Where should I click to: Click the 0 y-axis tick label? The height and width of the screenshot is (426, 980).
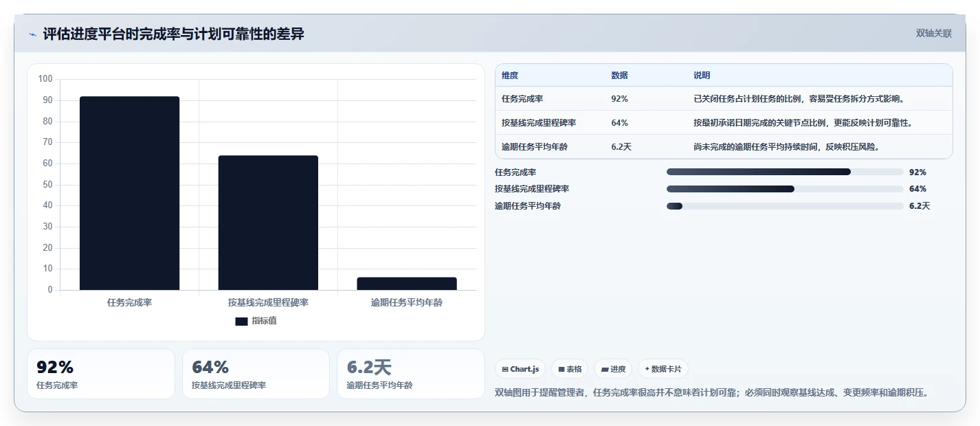point(50,290)
